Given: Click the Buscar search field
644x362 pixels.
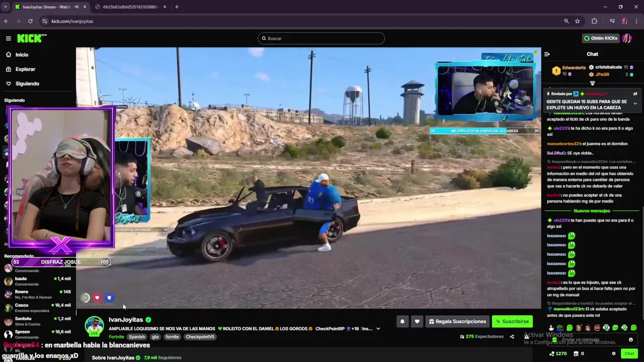Looking at the screenshot, I should tap(321, 38).
